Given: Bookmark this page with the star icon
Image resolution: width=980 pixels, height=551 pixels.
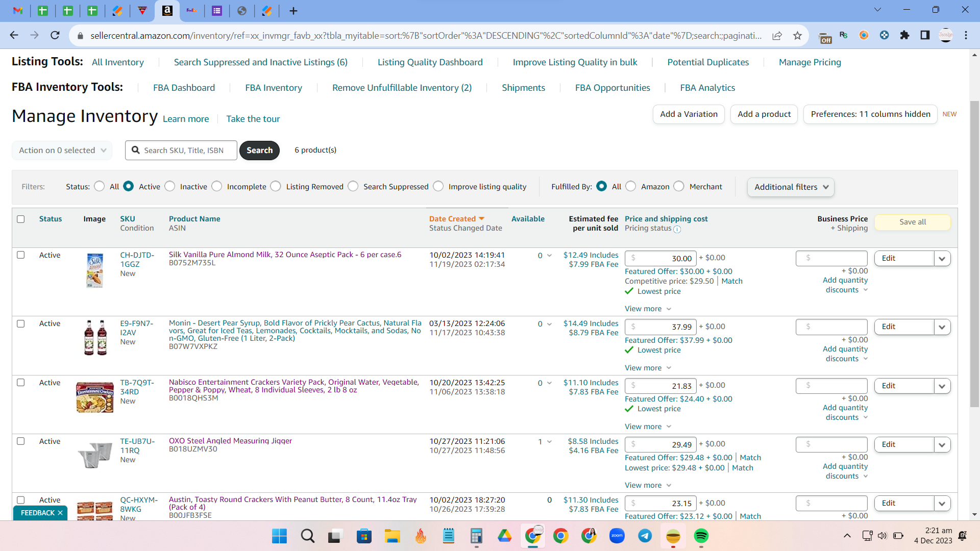Looking at the screenshot, I should 797,35.
